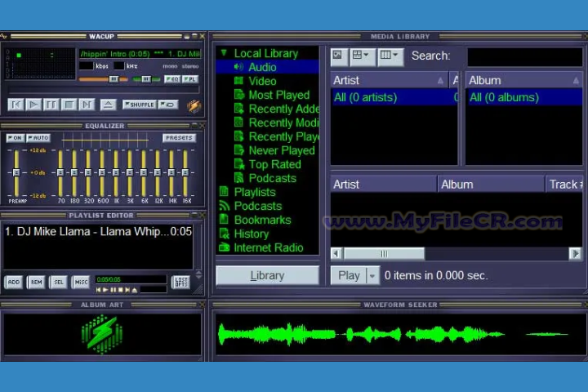Click the song seek bar in main window

(x=105, y=90)
